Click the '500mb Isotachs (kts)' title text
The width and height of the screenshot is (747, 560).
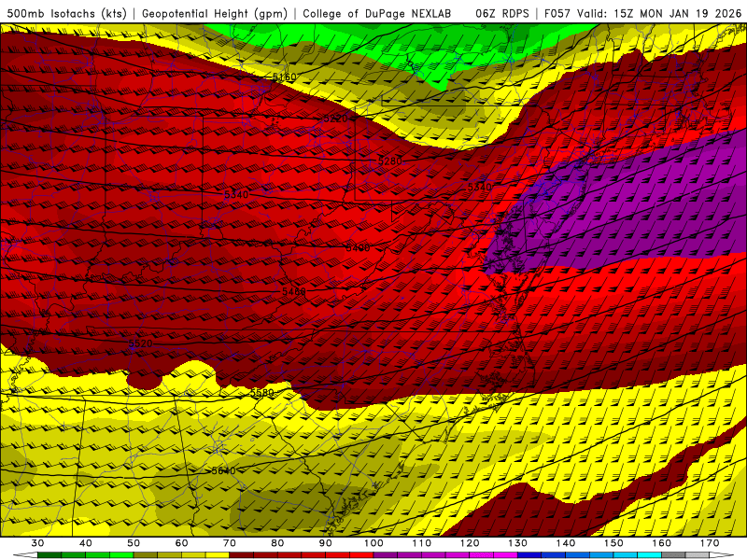67,14
